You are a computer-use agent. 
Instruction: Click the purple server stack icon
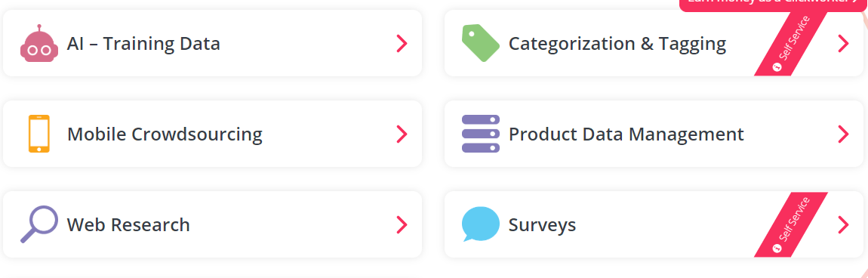click(481, 134)
